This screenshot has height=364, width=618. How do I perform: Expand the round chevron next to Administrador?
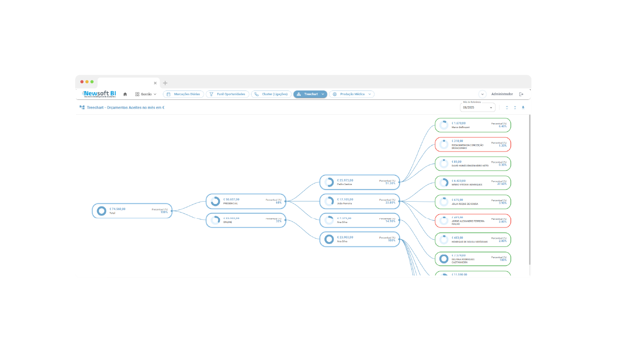(x=482, y=94)
